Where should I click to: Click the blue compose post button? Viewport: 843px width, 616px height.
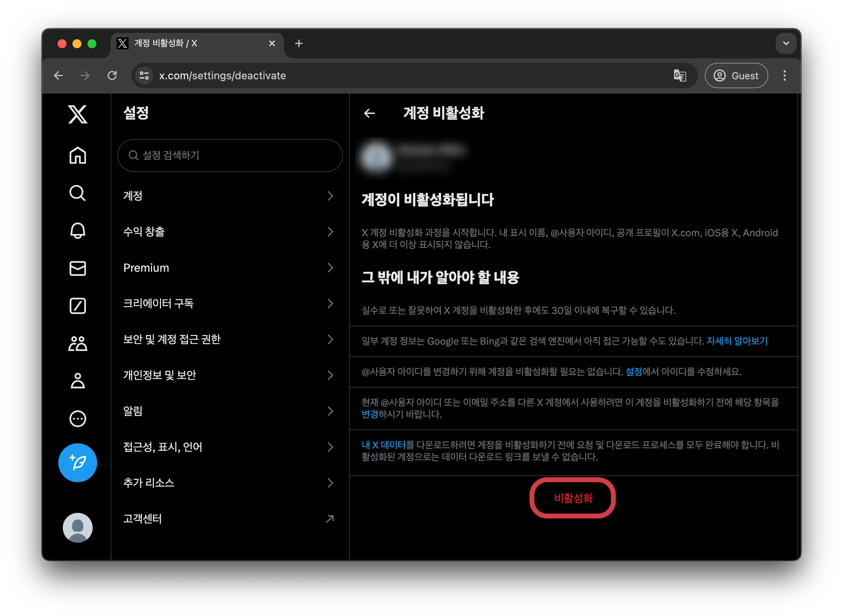78,463
